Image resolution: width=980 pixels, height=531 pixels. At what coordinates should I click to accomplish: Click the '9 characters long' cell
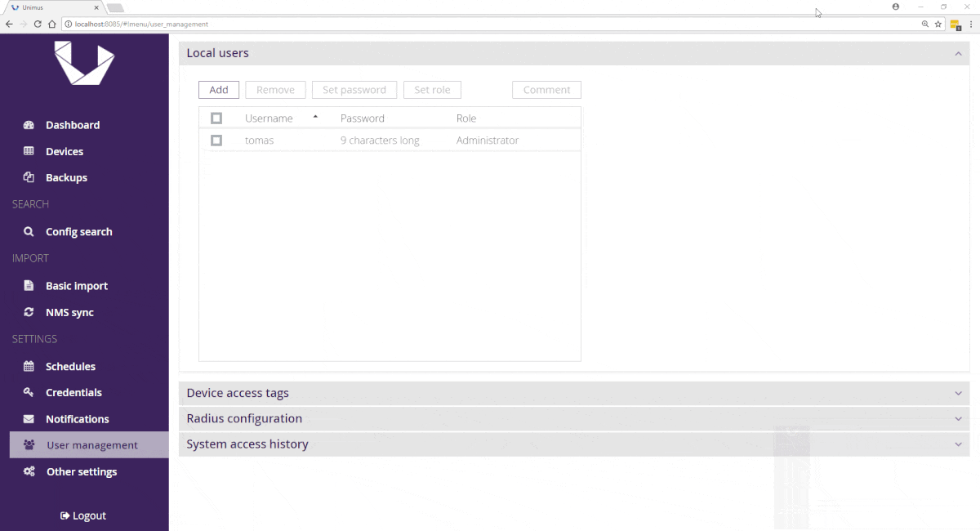380,141
